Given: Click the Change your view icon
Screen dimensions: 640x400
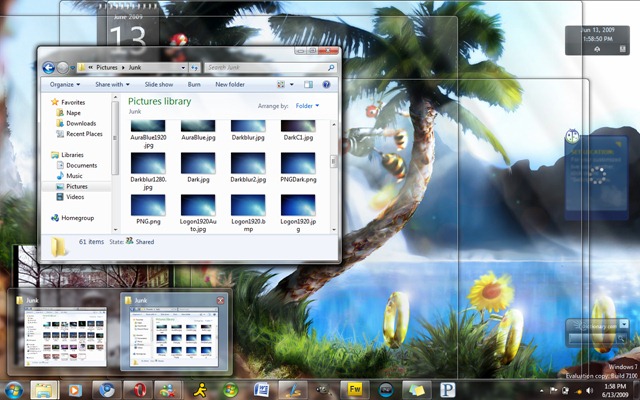Looking at the screenshot, I should (281, 84).
